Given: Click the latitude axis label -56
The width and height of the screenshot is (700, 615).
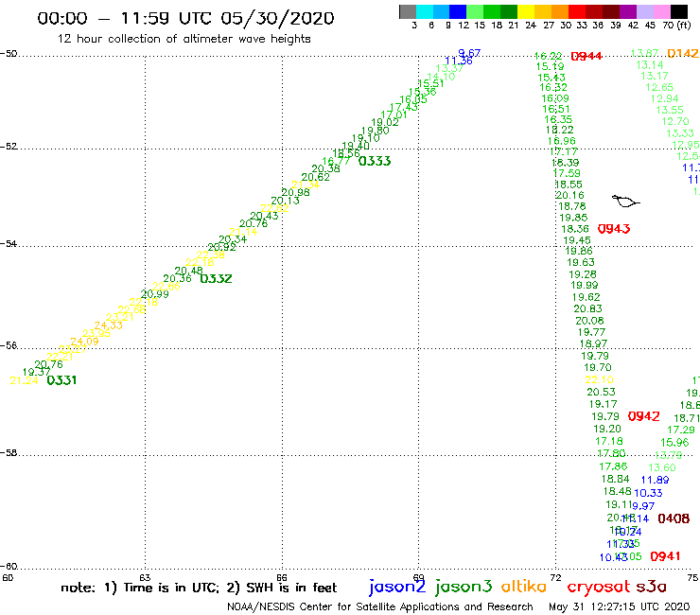Looking at the screenshot, I should tap(9, 345).
